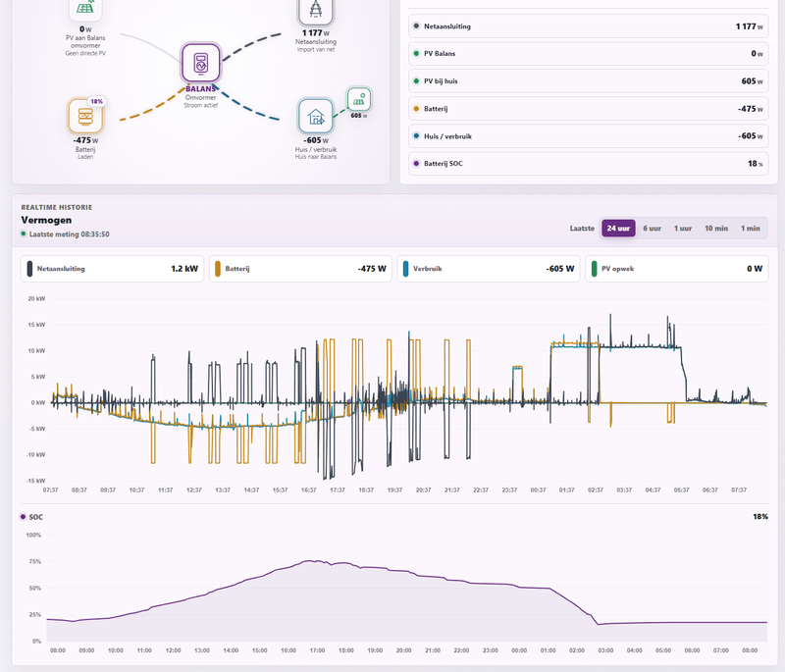The width and height of the screenshot is (785, 672).
Task: Click the purple SOC legend dot
Action: [23, 516]
